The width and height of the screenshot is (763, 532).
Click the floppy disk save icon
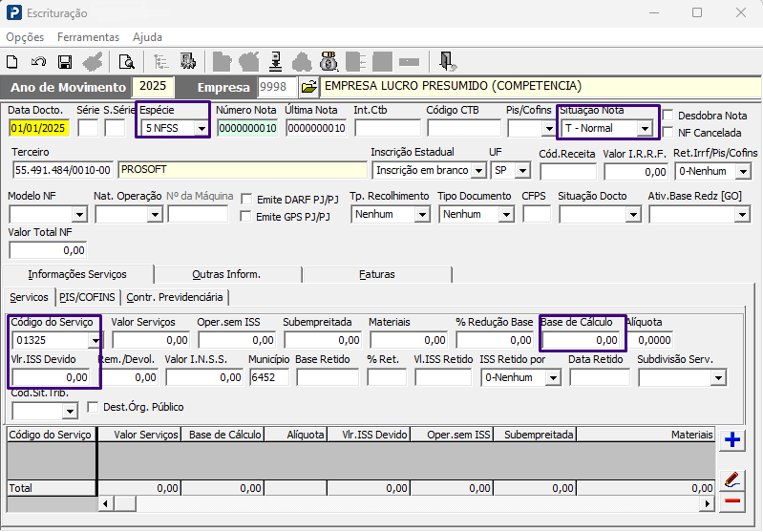pos(65,62)
